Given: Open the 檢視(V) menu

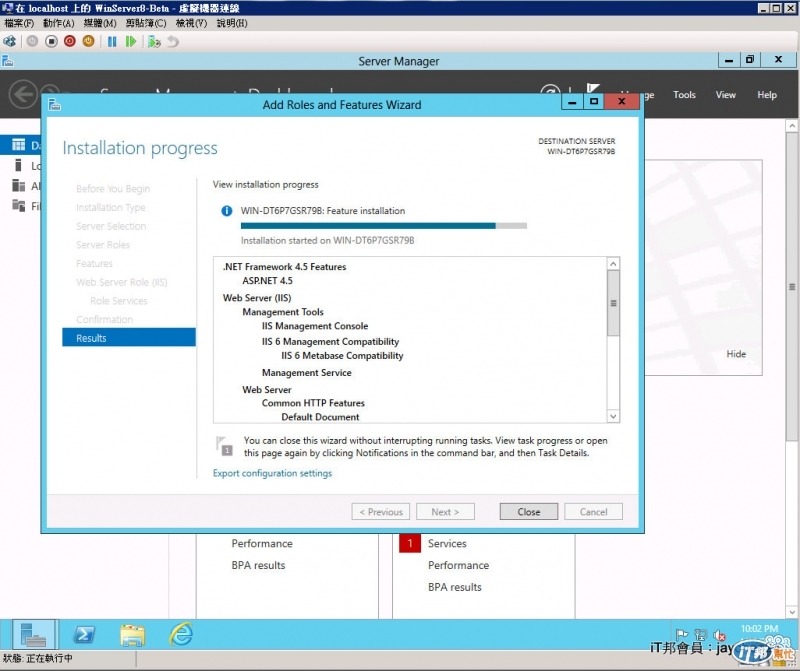Looking at the screenshot, I should [x=191, y=23].
